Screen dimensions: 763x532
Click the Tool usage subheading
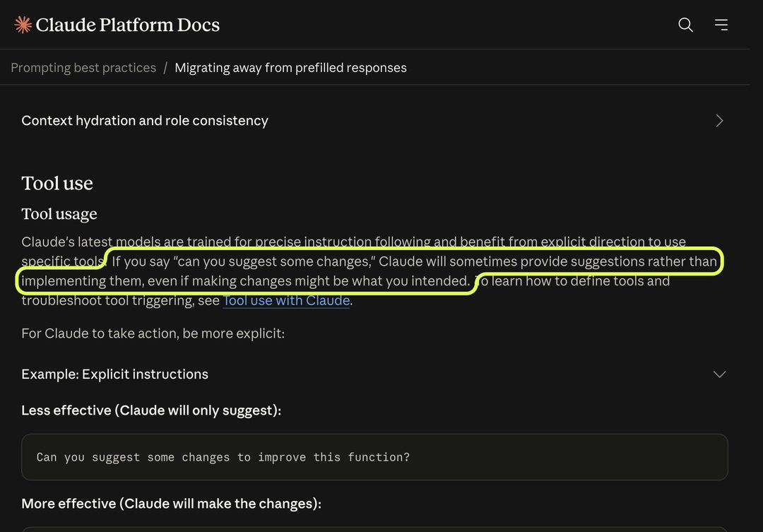[x=59, y=213]
